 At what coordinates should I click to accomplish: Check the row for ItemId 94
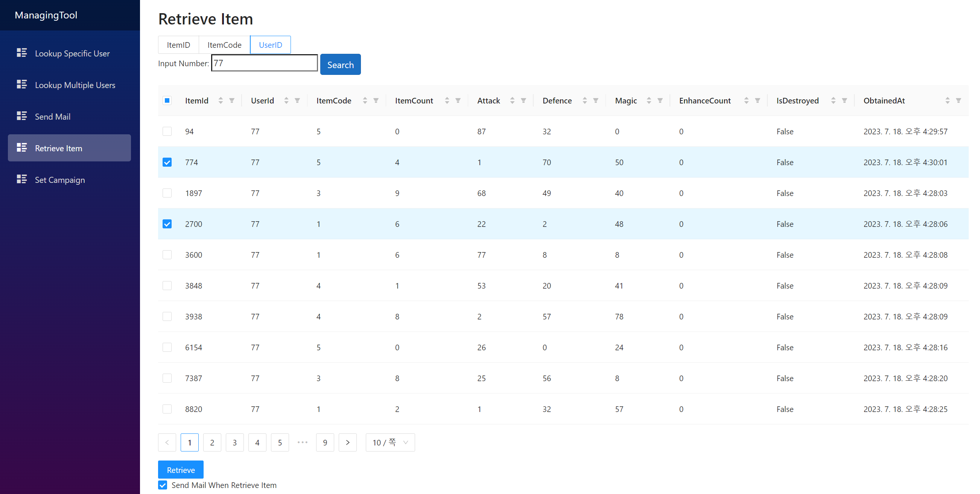tap(167, 132)
